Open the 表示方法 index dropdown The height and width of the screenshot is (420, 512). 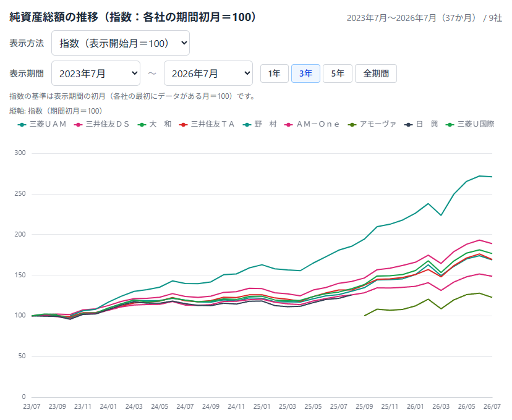(121, 43)
